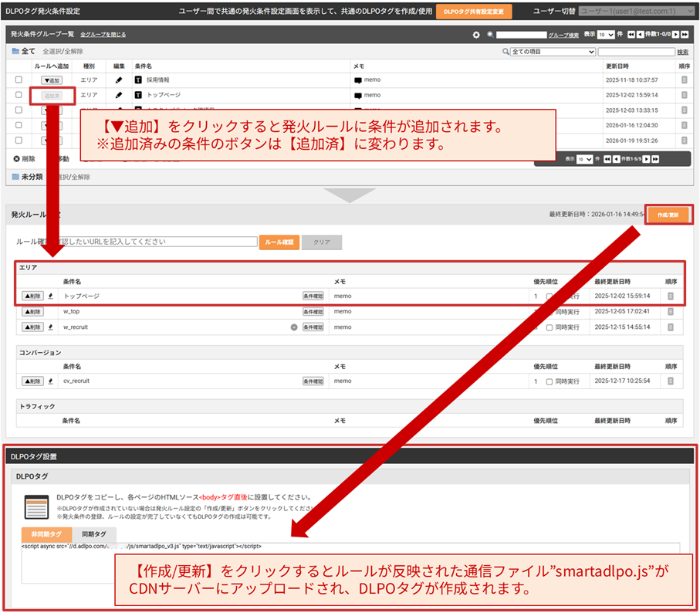Edit 採用情報 condition with the pencil icon
The image size is (700, 613).
pos(119,80)
